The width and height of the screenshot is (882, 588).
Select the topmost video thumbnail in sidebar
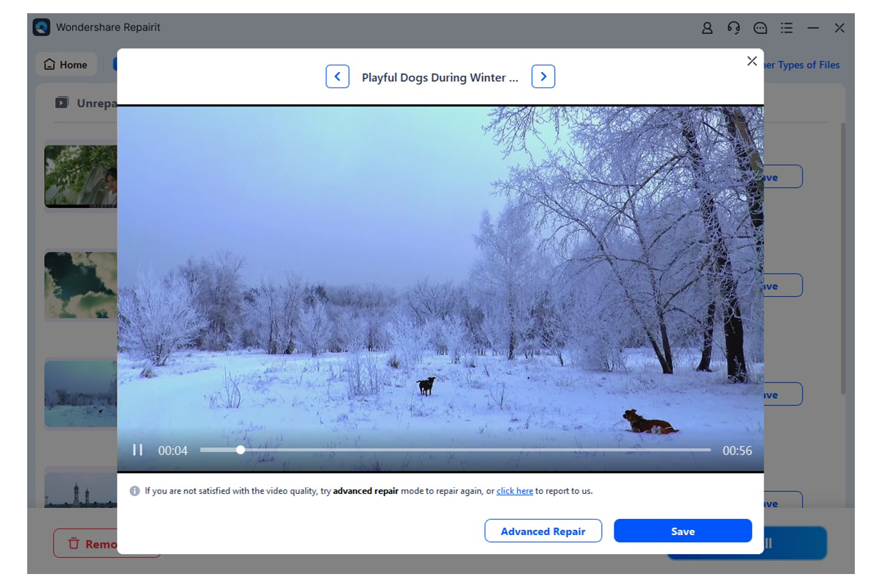(81, 176)
